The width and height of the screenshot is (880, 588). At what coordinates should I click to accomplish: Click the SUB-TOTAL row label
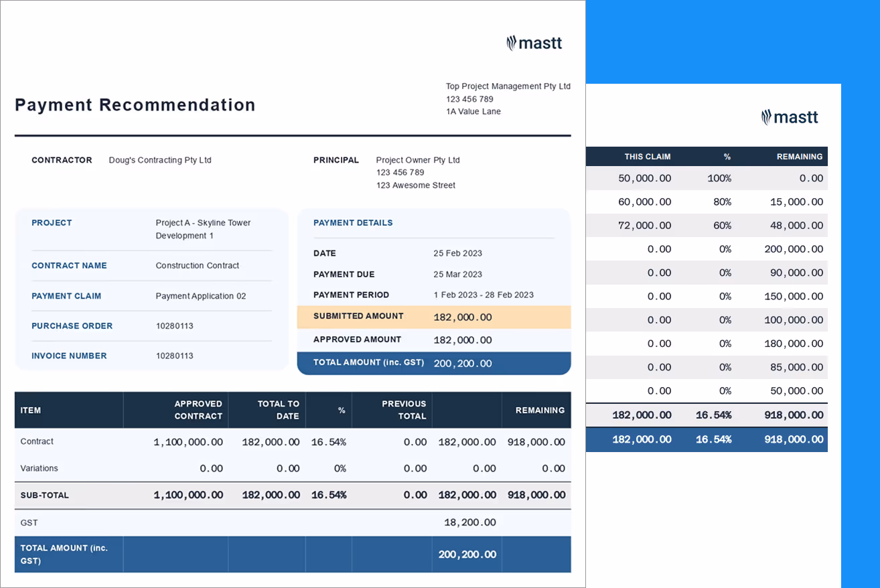(44, 496)
